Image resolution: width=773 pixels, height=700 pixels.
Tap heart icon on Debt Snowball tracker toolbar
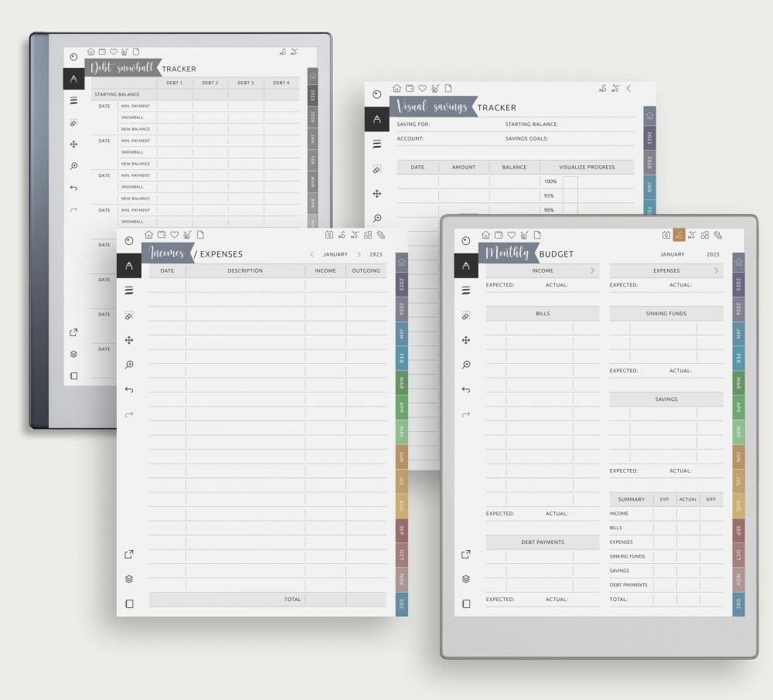pyautogui.click(x=114, y=52)
